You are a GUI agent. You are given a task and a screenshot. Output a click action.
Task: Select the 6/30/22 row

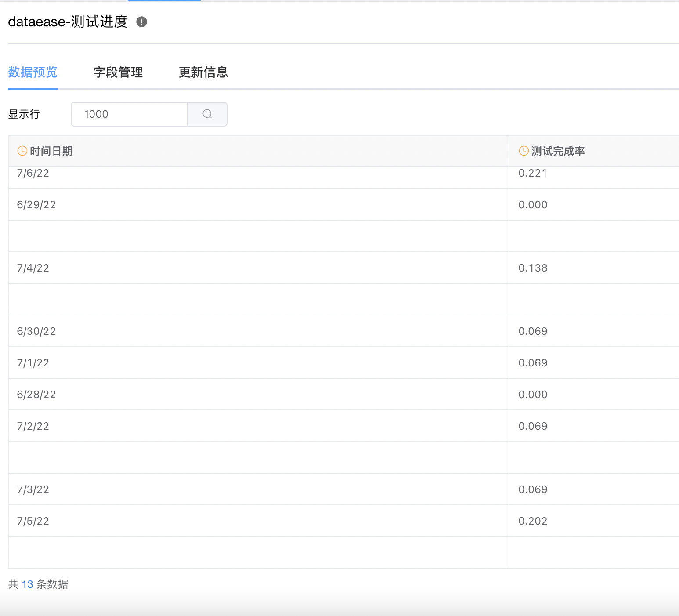36,331
